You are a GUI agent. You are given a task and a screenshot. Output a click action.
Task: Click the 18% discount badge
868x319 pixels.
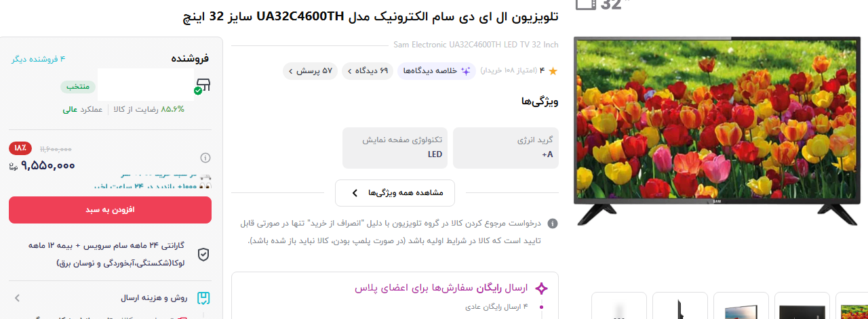pos(20,148)
